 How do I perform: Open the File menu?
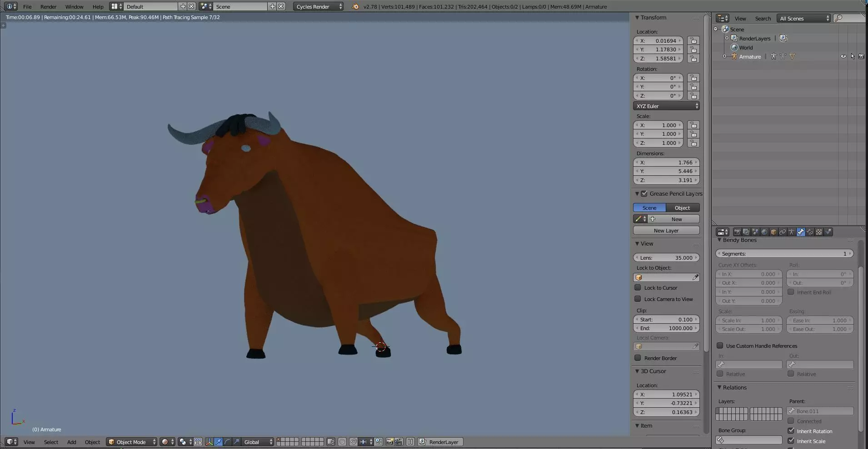click(x=27, y=7)
